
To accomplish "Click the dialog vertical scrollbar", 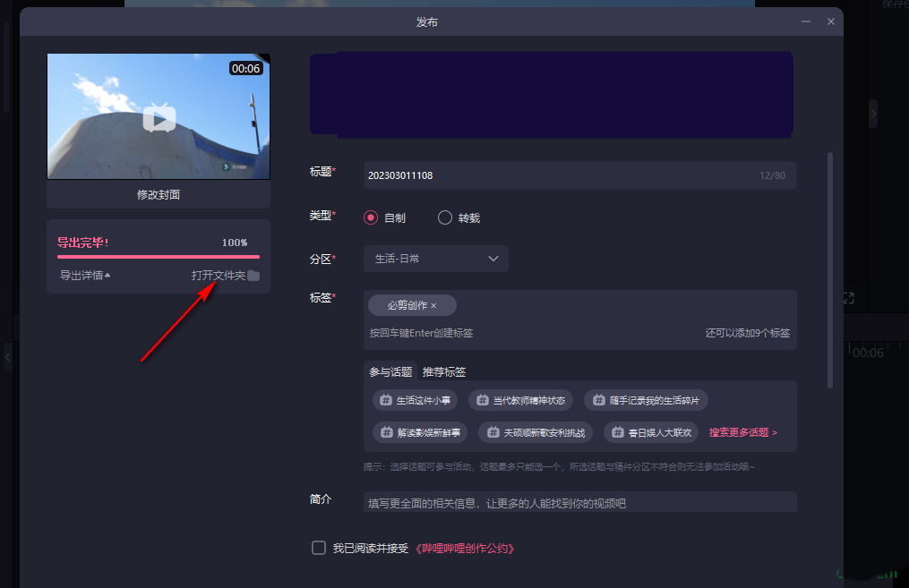I will (830, 270).
